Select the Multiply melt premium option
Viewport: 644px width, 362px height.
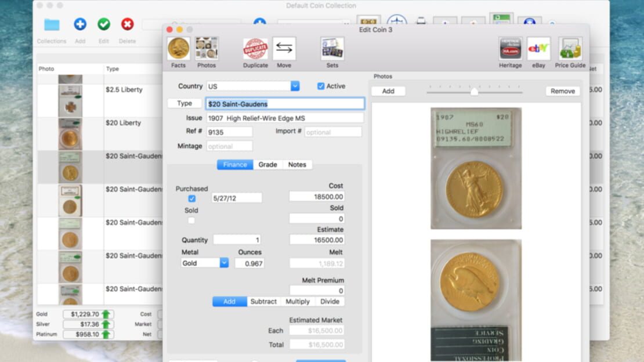[x=298, y=302]
